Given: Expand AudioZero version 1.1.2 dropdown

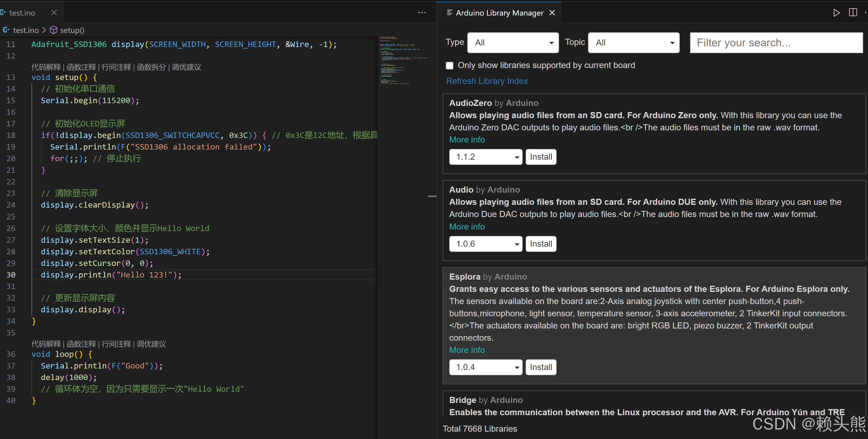Looking at the screenshot, I should (485, 157).
